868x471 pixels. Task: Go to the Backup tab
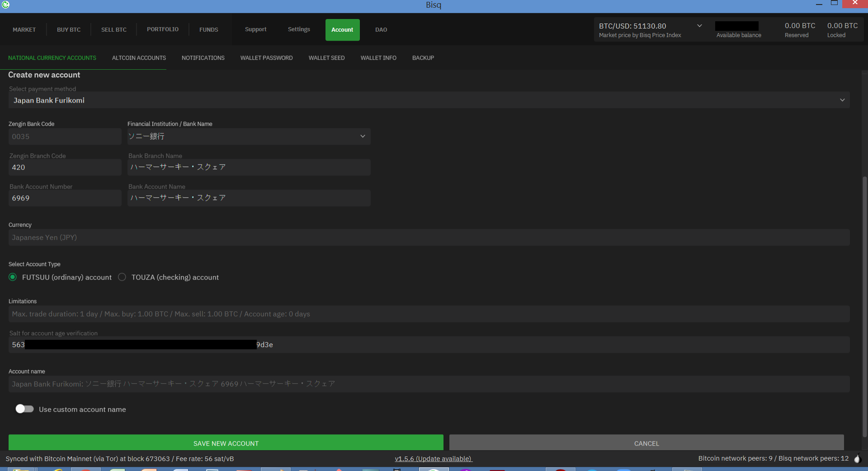pos(423,58)
